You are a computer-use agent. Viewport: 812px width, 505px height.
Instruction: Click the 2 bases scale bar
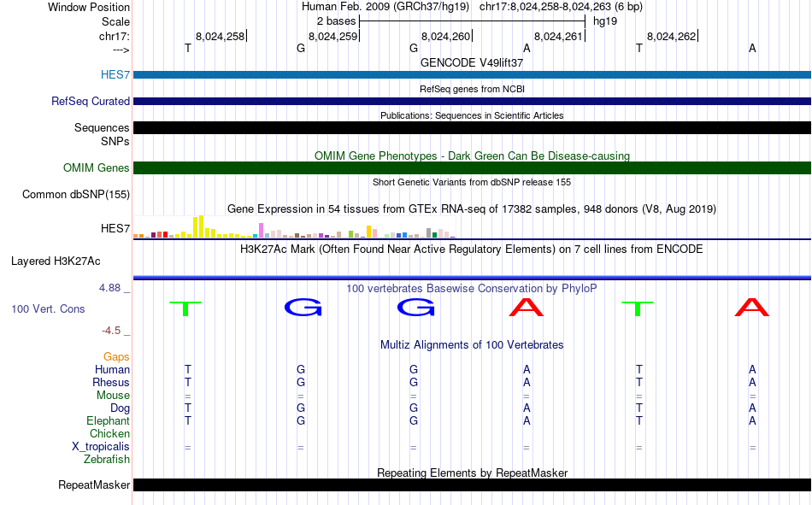coord(472,21)
